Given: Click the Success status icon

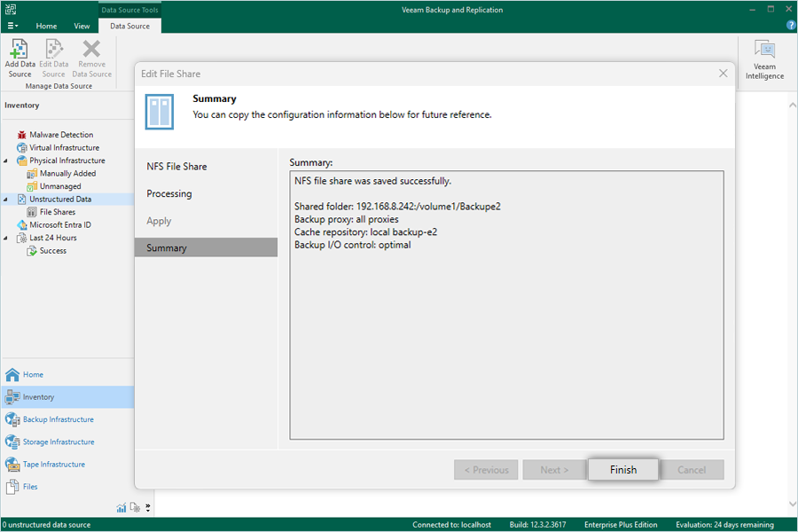Looking at the screenshot, I should tap(32, 251).
